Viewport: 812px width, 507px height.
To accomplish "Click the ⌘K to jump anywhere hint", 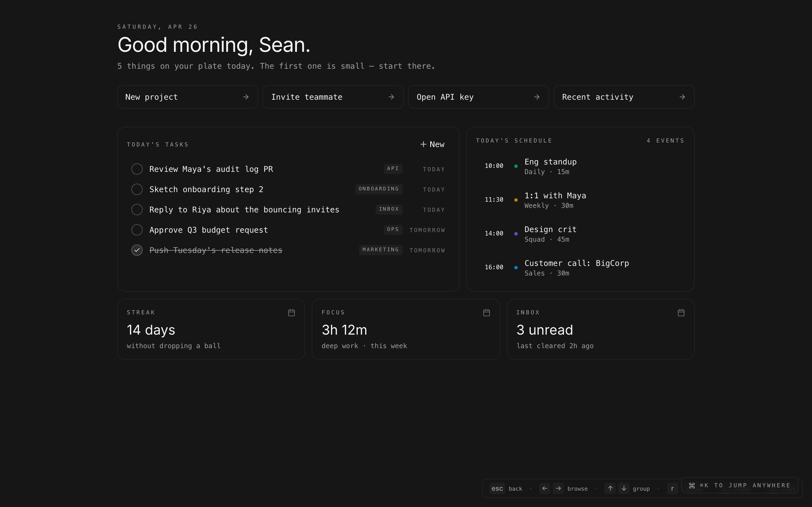I will tap(740, 485).
